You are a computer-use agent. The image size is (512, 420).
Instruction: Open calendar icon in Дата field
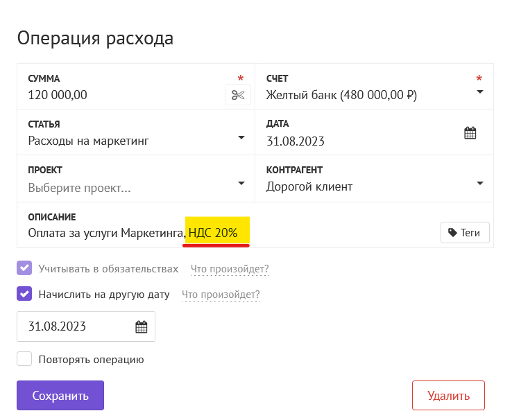(x=470, y=133)
